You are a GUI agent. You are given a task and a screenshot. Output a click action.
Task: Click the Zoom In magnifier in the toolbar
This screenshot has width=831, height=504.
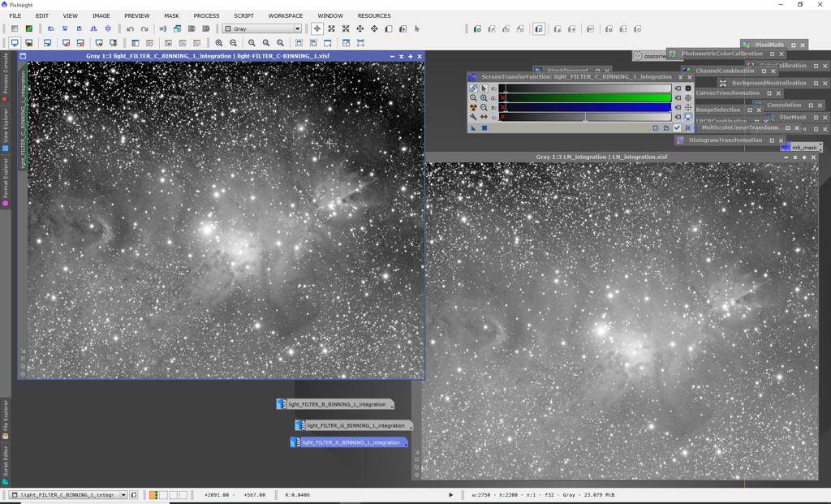click(219, 43)
